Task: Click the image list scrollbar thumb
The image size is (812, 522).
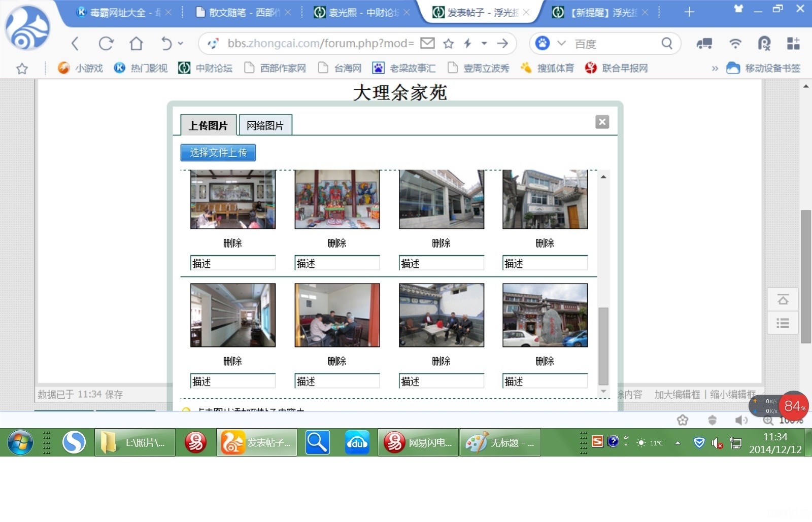Action: click(x=603, y=345)
